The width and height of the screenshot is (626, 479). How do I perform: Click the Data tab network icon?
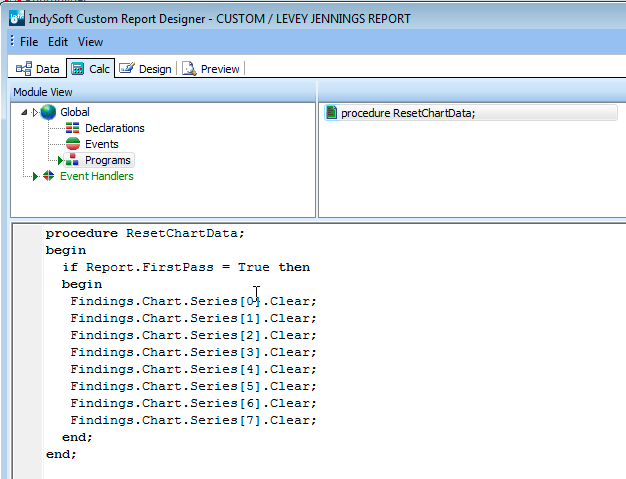(24, 69)
